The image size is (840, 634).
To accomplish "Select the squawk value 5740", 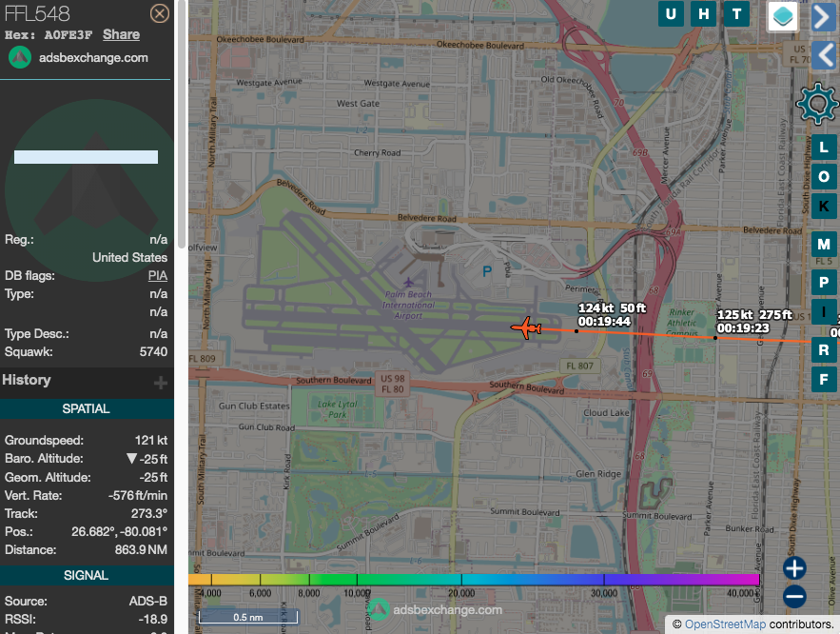I will click(154, 352).
